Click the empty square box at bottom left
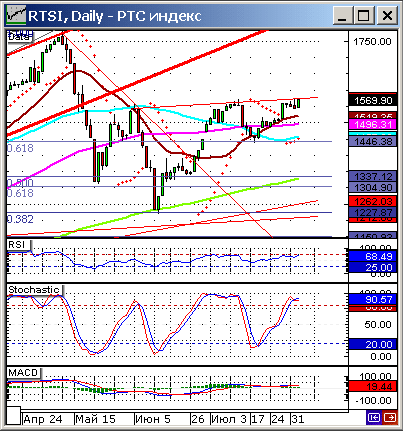 tap(14, 415)
